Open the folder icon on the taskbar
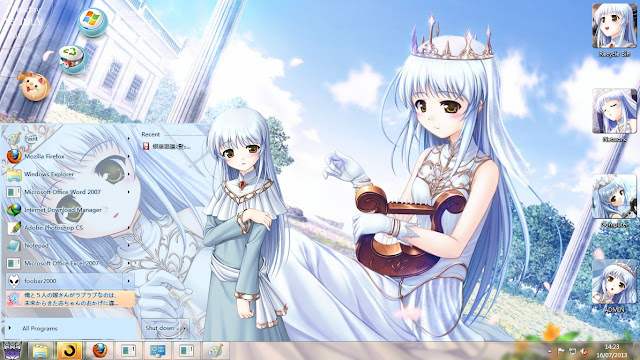This screenshot has height=360, width=640. (x=40, y=351)
